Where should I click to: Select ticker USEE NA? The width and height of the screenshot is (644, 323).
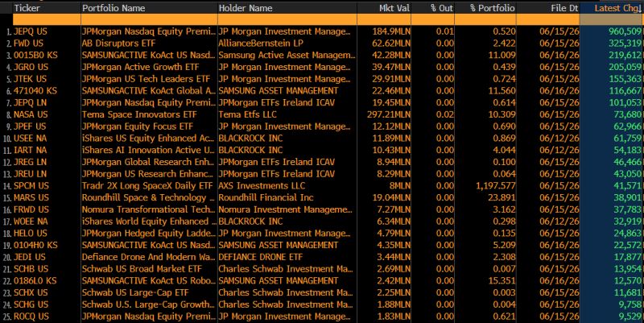click(30, 138)
